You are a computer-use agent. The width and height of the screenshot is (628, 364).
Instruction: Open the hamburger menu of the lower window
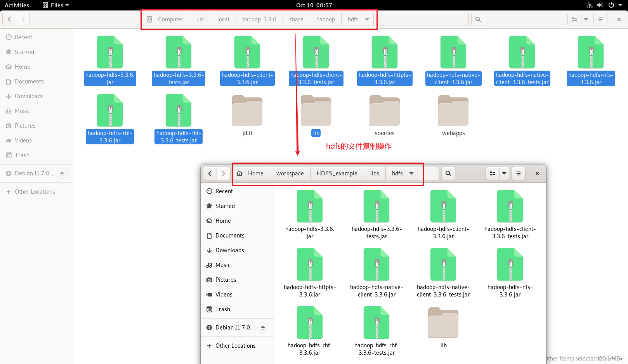click(518, 173)
